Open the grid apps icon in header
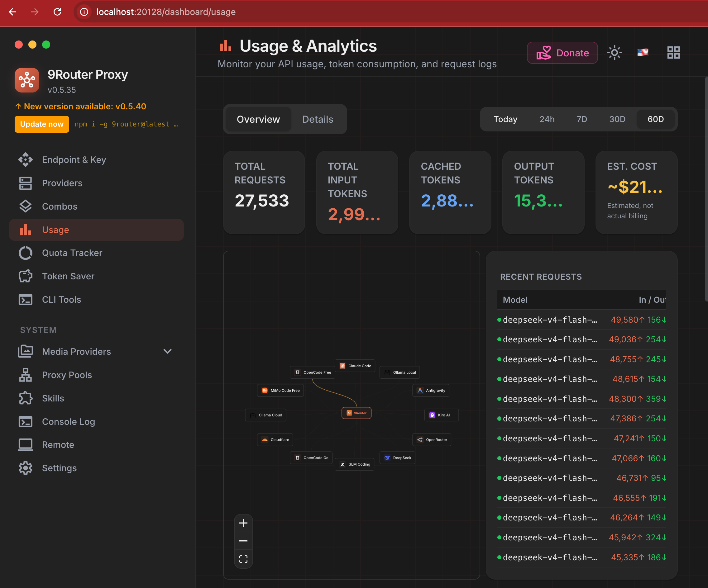Screen dimensions: 708x588 coord(673,53)
